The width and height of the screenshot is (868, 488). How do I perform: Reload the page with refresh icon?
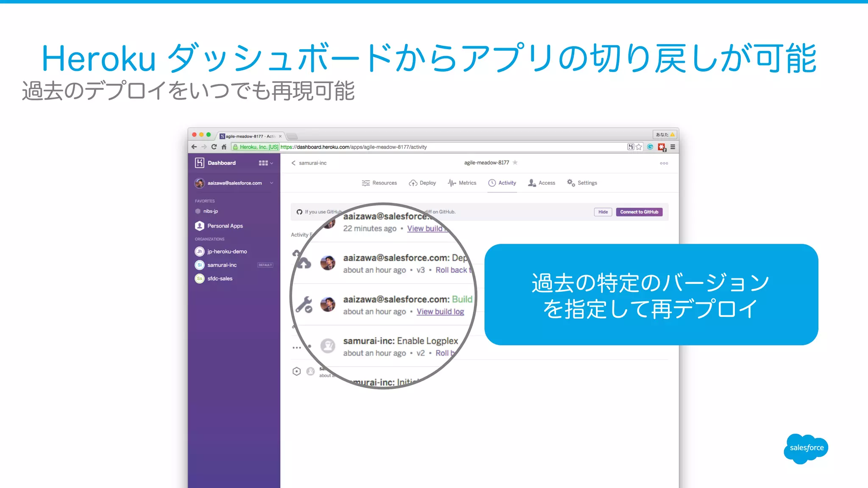[214, 147]
